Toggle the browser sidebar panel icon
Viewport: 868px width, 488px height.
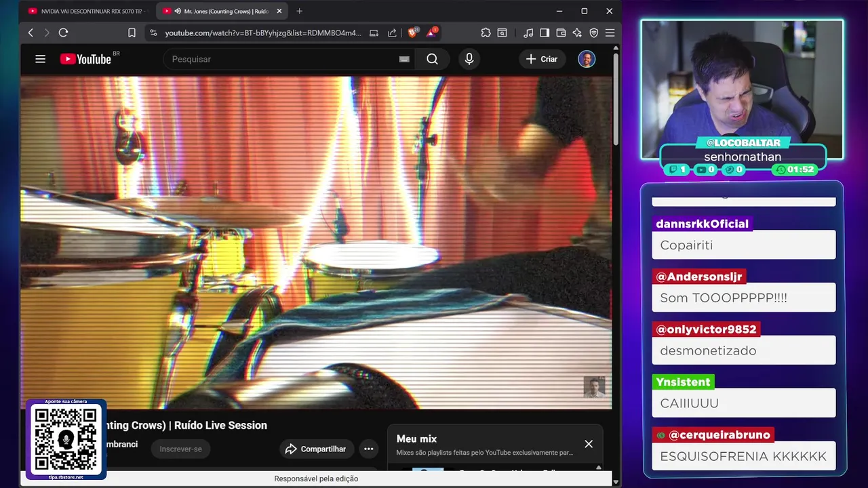coord(545,33)
